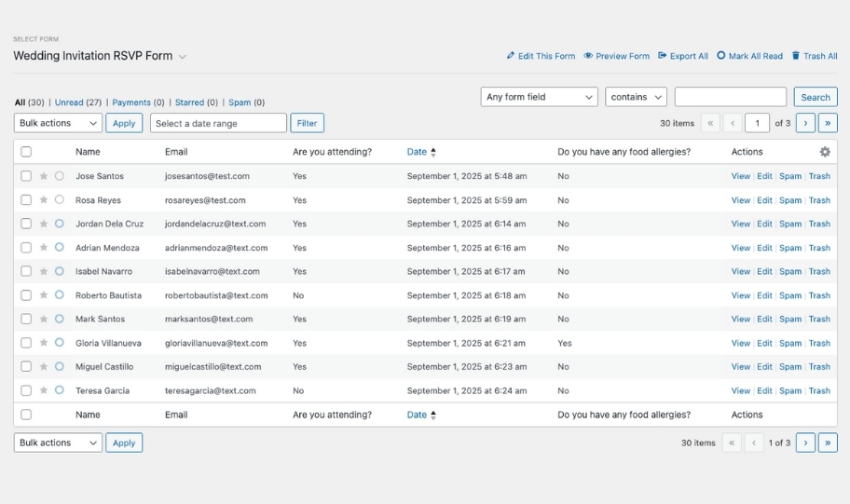Click the eye icon for Preview Form
This screenshot has width=850, height=504.
pos(588,56)
